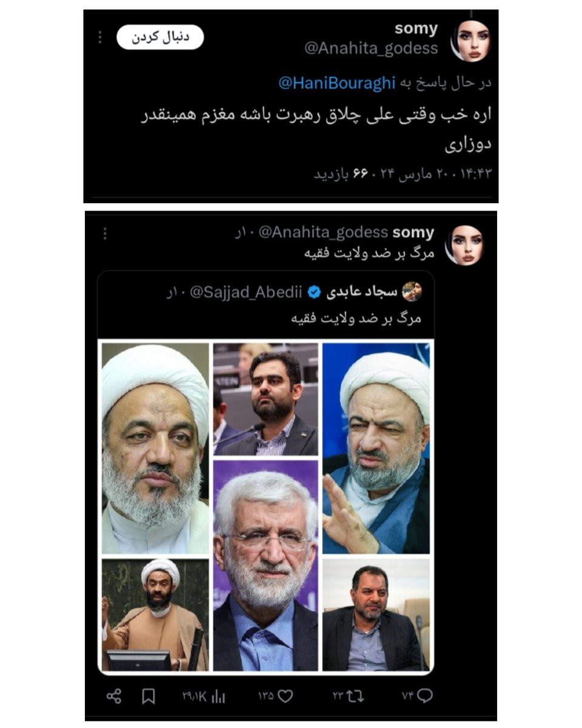Click the reply comment bubble icon

[425, 696]
